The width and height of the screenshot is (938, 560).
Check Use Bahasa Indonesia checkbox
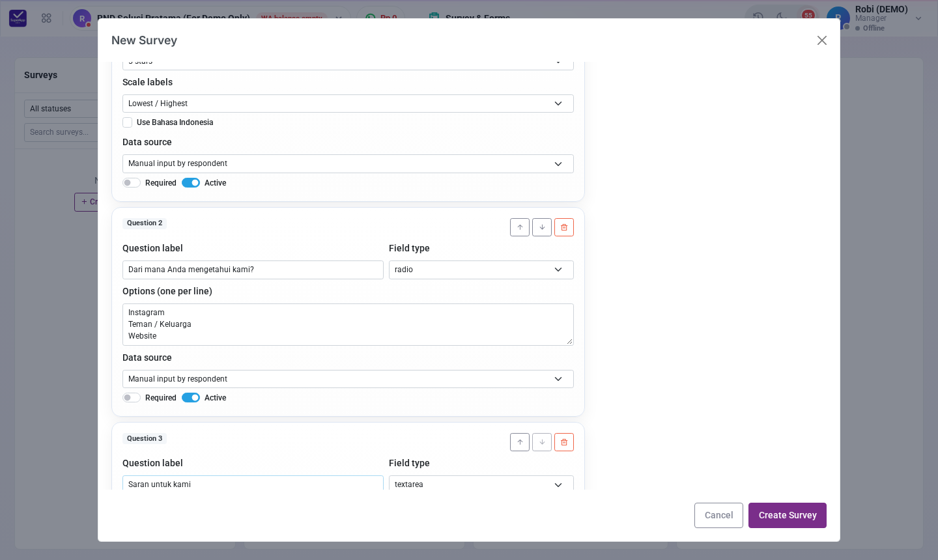(x=128, y=122)
